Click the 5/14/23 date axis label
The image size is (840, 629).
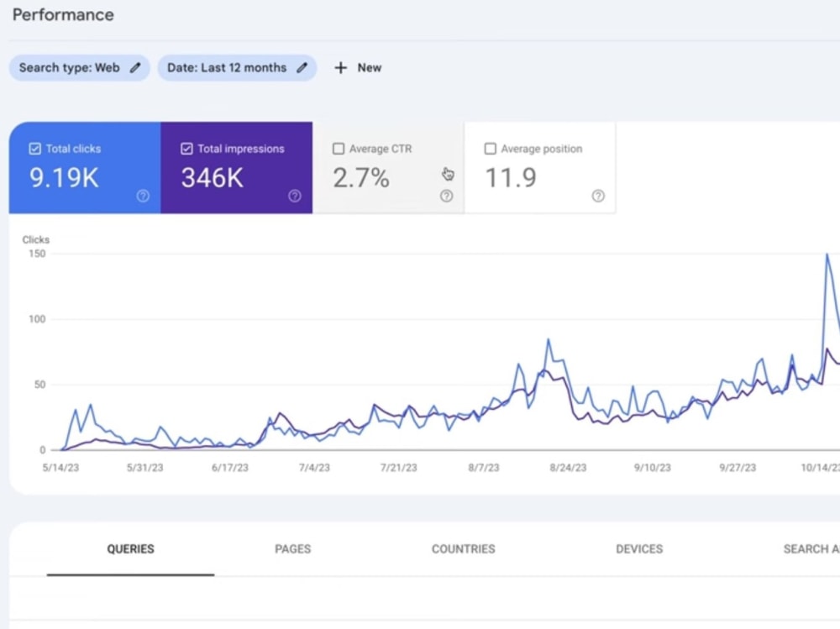(x=60, y=468)
